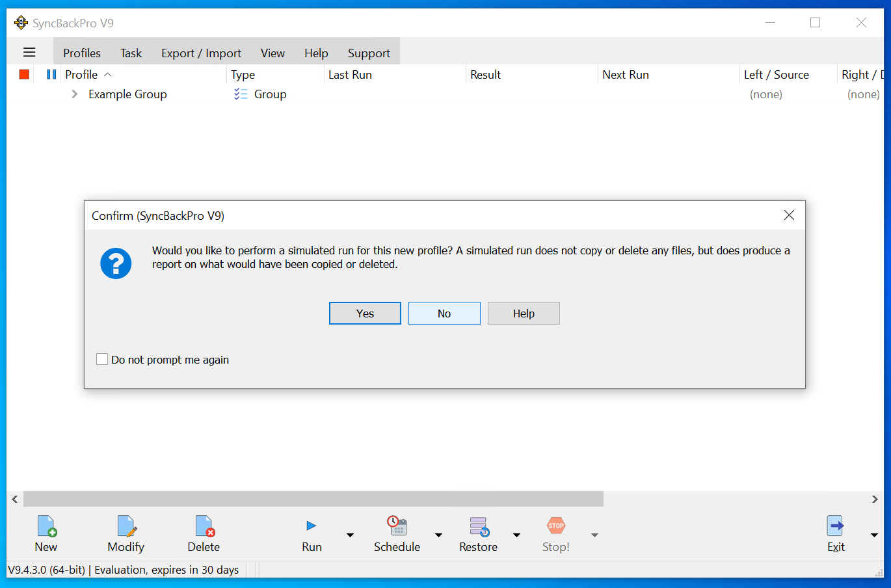Click the Run play icon
Screen dimensions: 891x588
[x=312, y=526]
